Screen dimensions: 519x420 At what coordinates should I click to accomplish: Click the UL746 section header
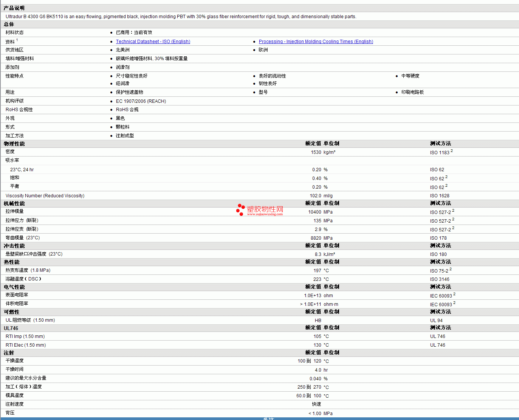coord(11,328)
